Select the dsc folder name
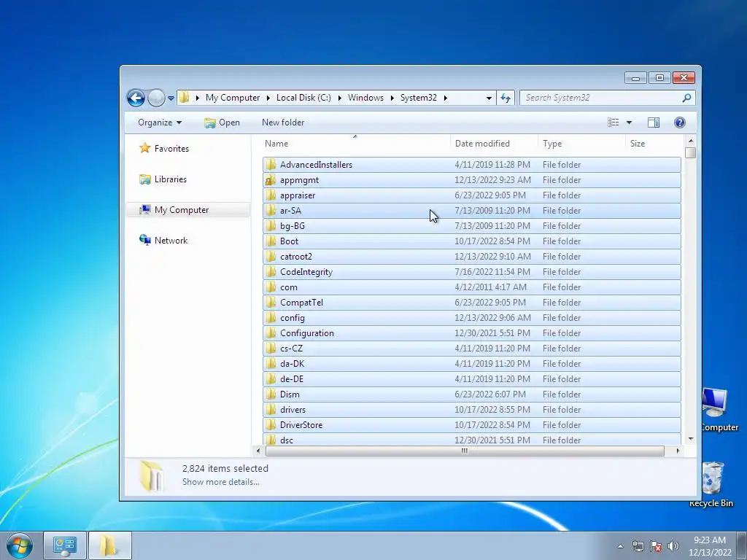747x560 pixels. 286,440
